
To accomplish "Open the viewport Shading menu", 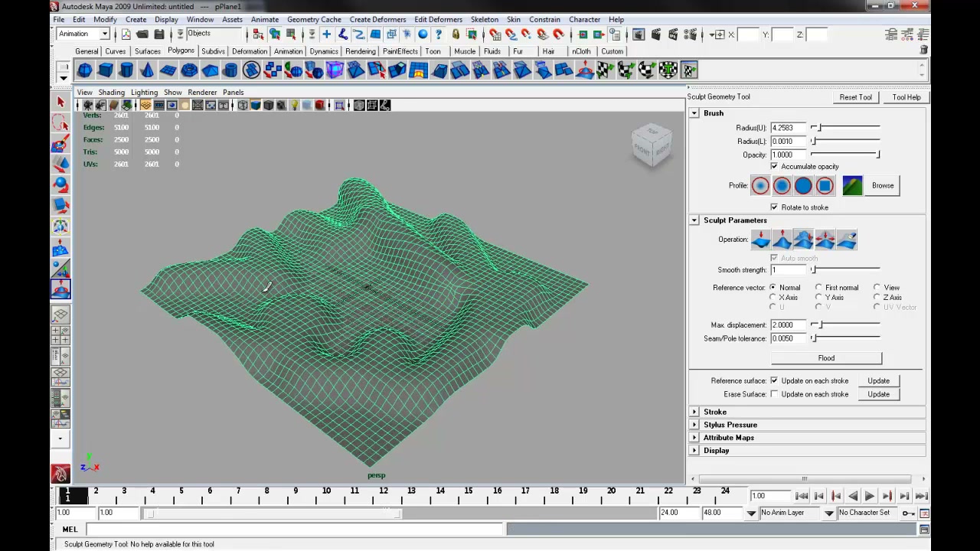I will click(x=111, y=92).
